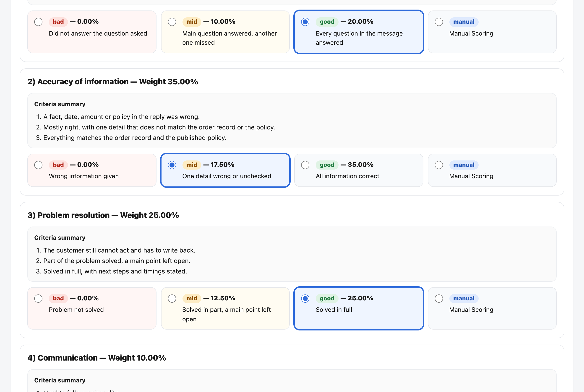This screenshot has width=584, height=392.
Task: Click the "mid" badge at 17.50%
Action: pyautogui.click(x=192, y=165)
